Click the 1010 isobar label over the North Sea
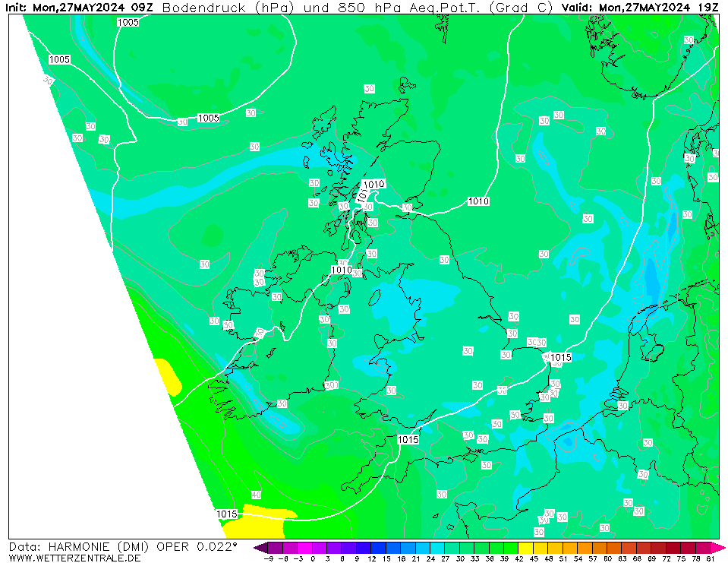The image size is (728, 563). click(x=478, y=201)
